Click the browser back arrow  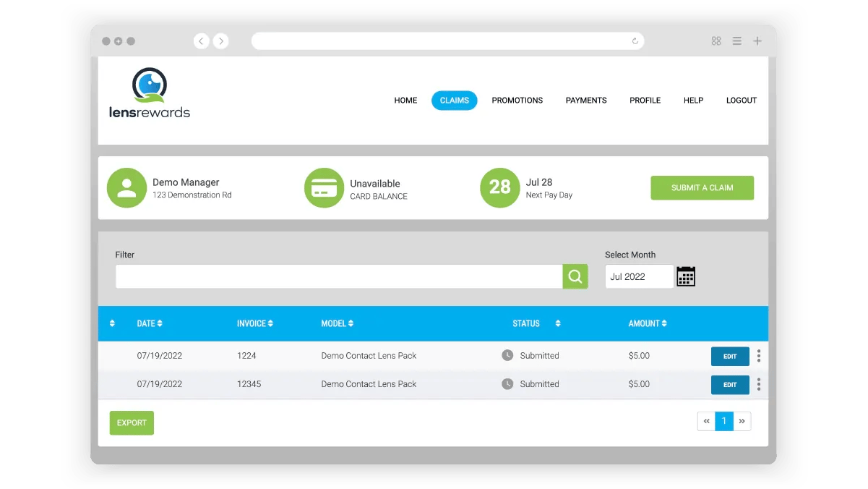coord(201,41)
